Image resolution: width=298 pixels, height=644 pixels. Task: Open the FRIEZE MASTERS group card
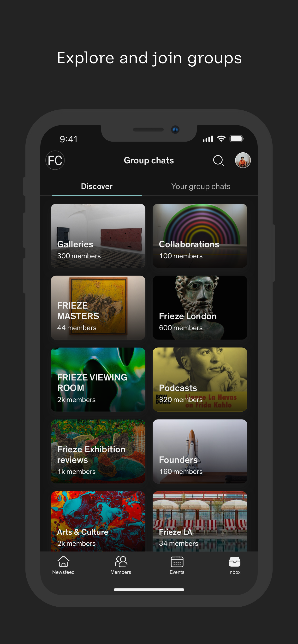[98, 308]
